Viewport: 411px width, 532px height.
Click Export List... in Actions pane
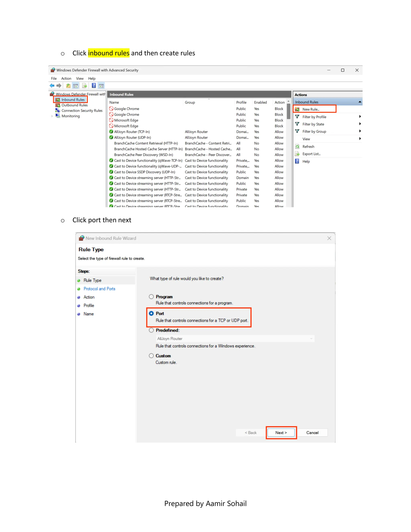311,154
